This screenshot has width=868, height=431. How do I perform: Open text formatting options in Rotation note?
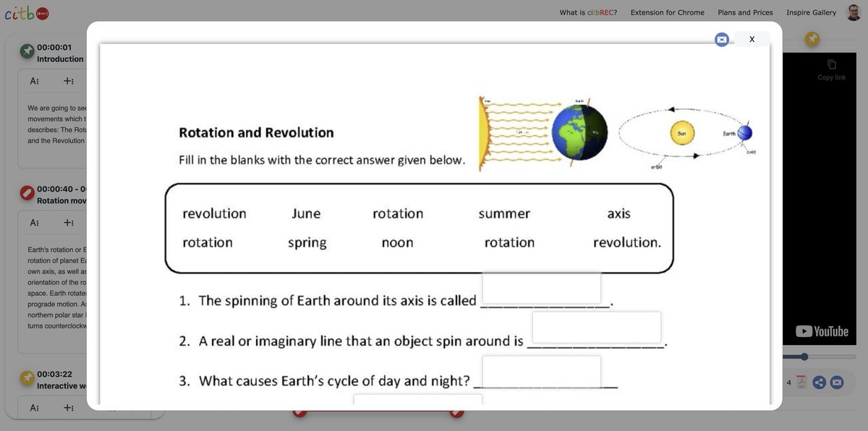point(34,223)
